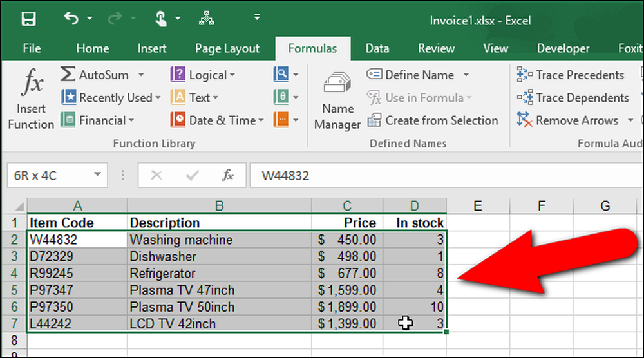Open the File tab

32,48
